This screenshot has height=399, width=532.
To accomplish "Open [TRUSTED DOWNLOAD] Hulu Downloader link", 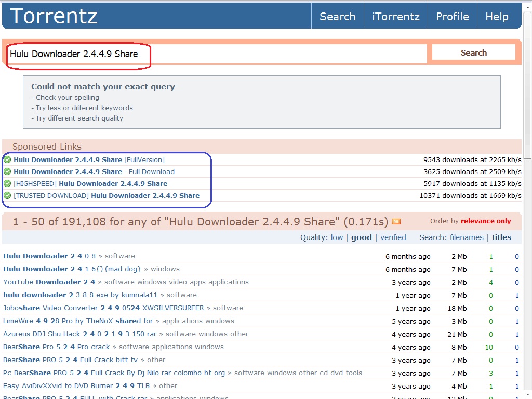I will pos(107,195).
